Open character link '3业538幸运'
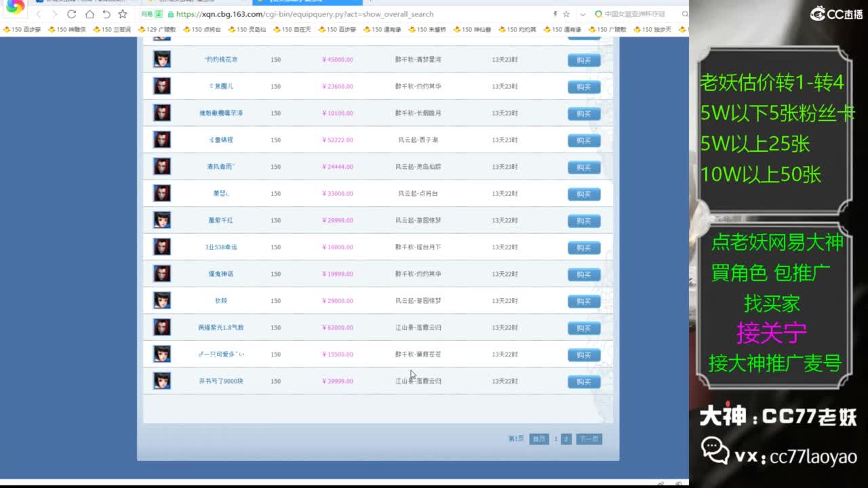Screen dimensions: 868x488 click(221, 247)
